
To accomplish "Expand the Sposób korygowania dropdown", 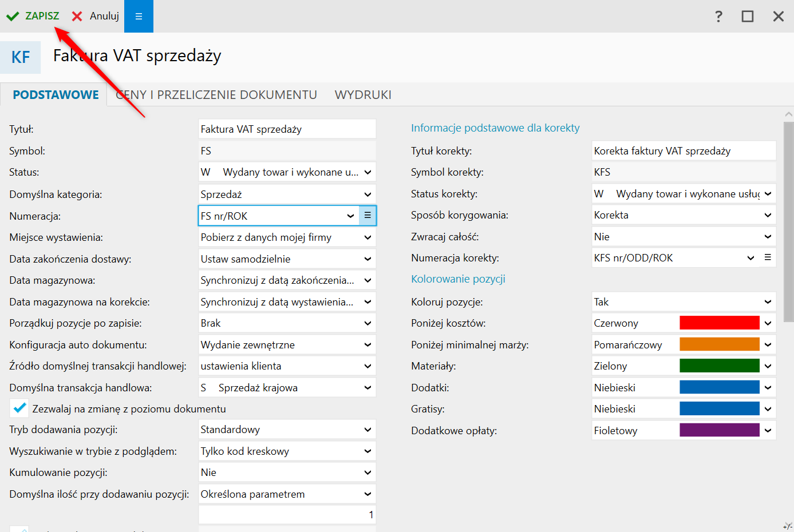I will [x=768, y=215].
